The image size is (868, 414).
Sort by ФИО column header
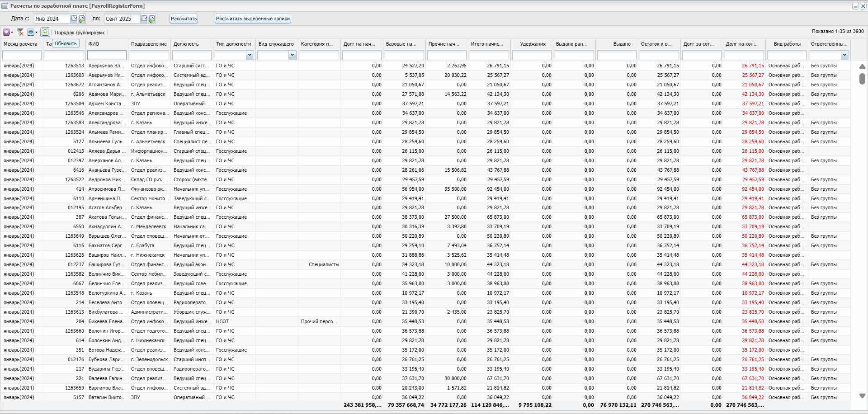pos(107,44)
